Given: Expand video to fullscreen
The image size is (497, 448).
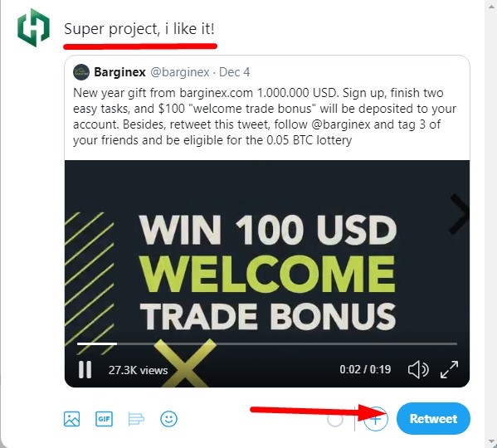Looking at the screenshot, I should pyautogui.click(x=449, y=369).
